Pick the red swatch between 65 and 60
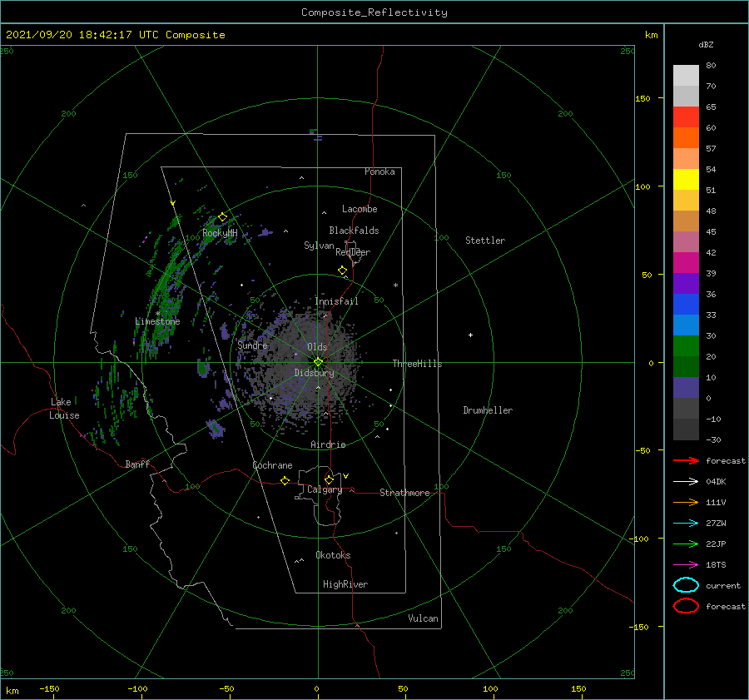 pos(686,117)
